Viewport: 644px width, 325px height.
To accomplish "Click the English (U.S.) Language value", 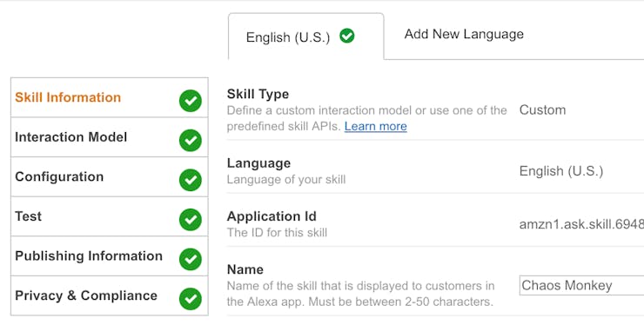I will pos(561,170).
